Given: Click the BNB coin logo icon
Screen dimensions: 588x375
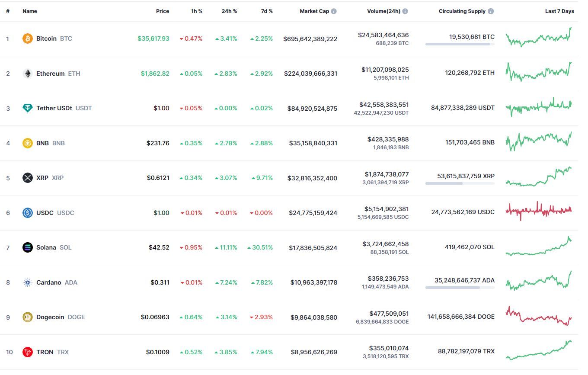Looking at the screenshot, I should tap(28, 143).
